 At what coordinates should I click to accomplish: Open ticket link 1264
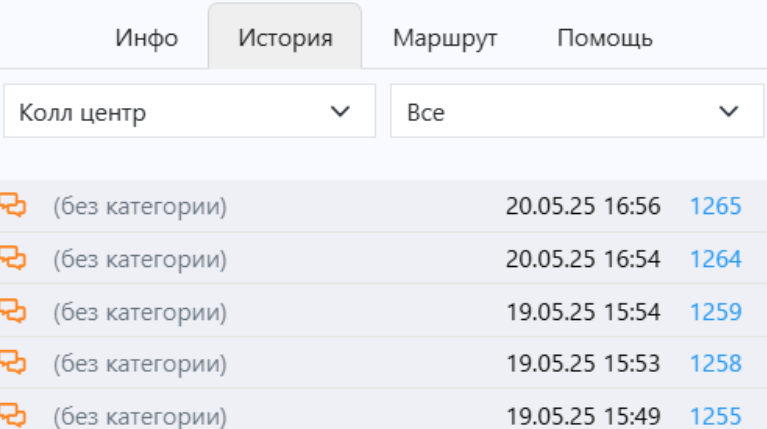coord(716,259)
